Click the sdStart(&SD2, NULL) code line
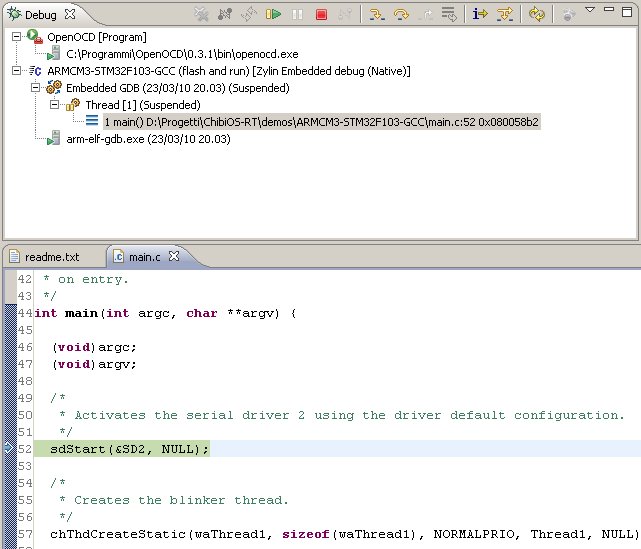The height and width of the screenshot is (549, 641). (129, 449)
